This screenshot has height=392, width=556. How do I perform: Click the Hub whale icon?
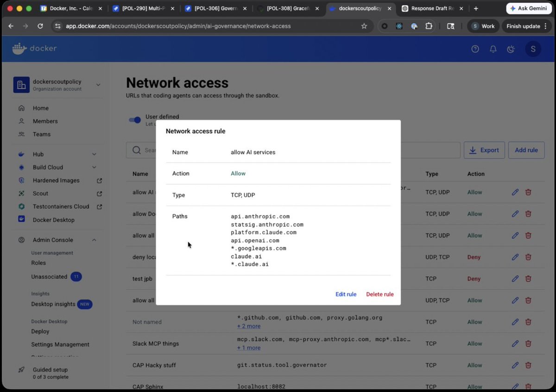coord(21,154)
